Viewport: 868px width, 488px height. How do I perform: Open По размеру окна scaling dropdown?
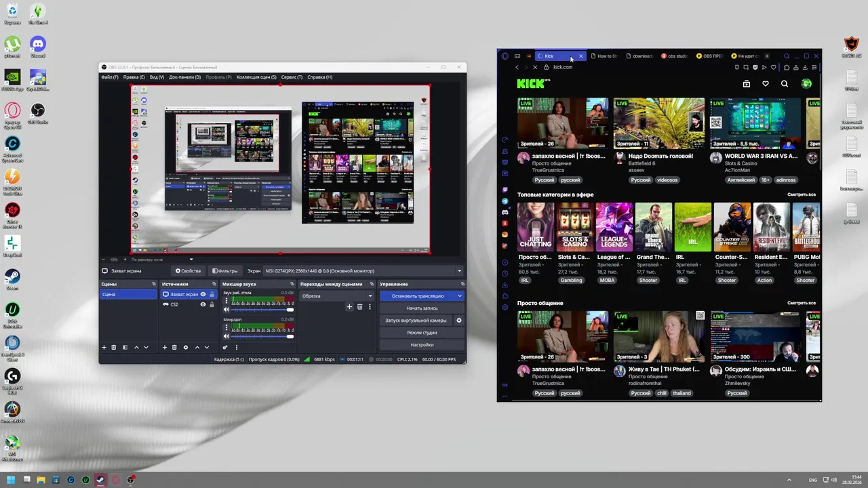click(x=162, y=259)
